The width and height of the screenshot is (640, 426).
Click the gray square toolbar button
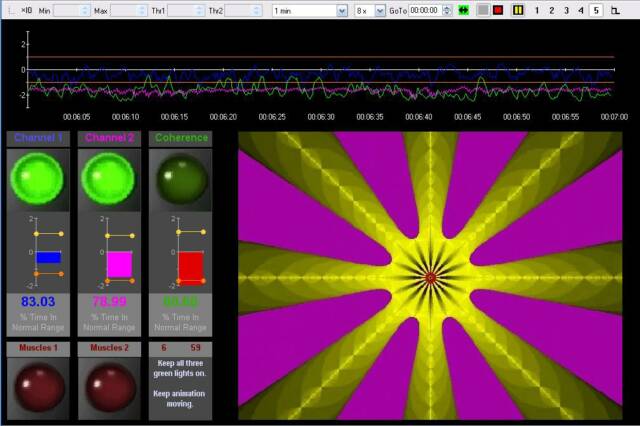pyautogui.click(x=483, y=11)
